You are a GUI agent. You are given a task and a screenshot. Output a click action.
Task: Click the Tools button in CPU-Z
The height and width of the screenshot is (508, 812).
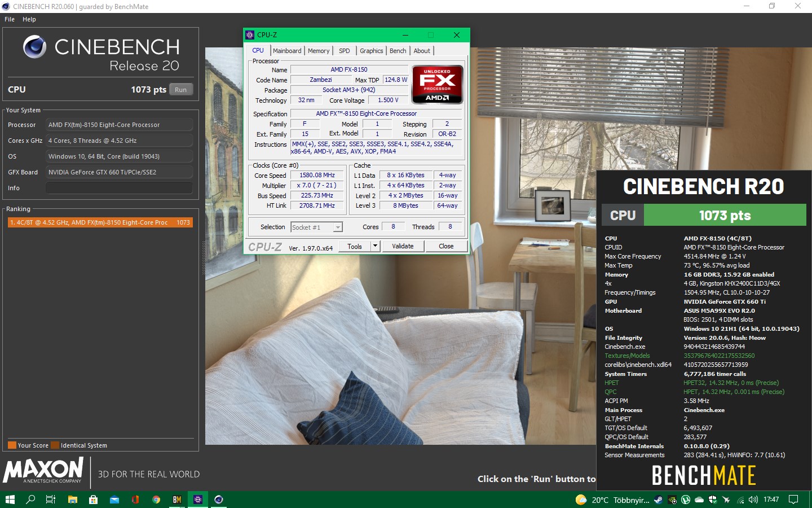pyautogui.click(x=355, y=246)
